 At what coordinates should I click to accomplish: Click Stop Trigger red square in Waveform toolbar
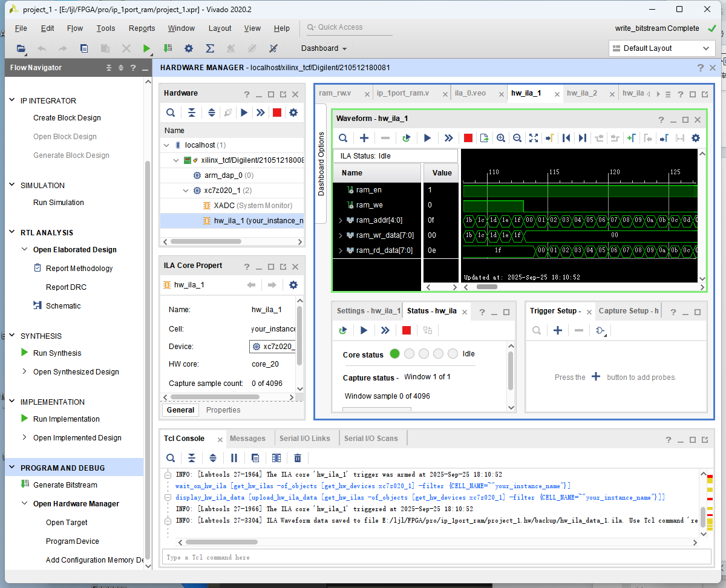(468, 138)
